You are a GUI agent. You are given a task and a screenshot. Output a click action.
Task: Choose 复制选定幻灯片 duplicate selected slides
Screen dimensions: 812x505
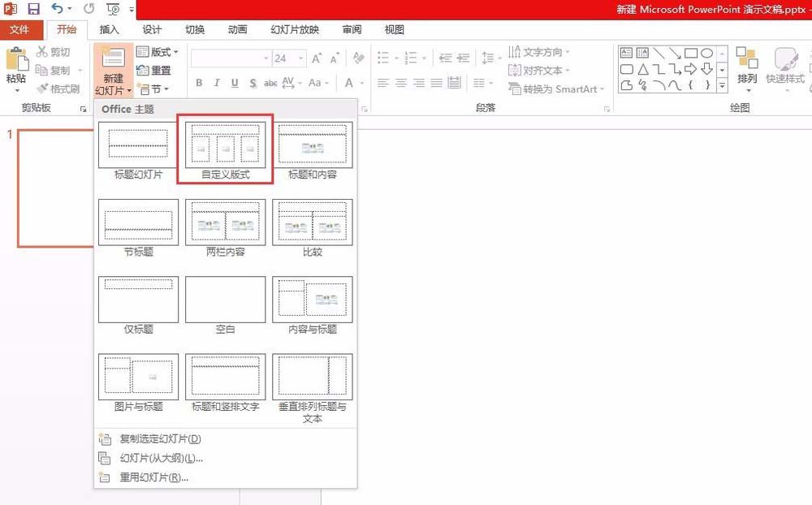pos(225,438)
